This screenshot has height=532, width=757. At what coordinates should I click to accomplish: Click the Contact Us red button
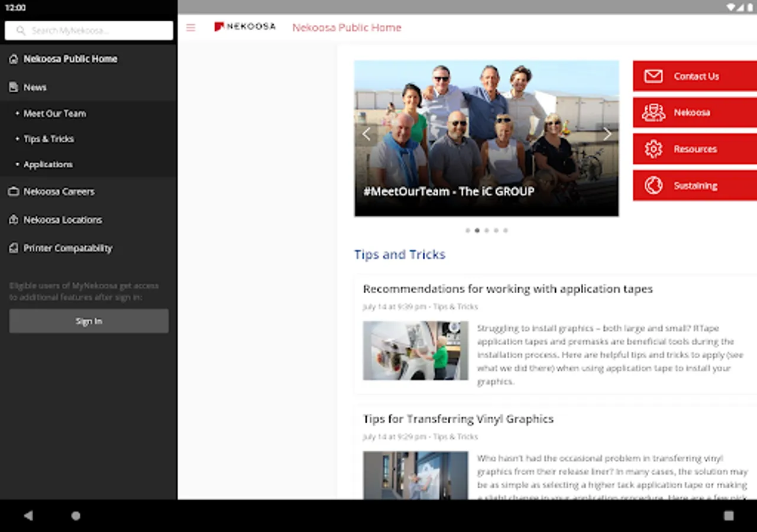click(695, 76)
